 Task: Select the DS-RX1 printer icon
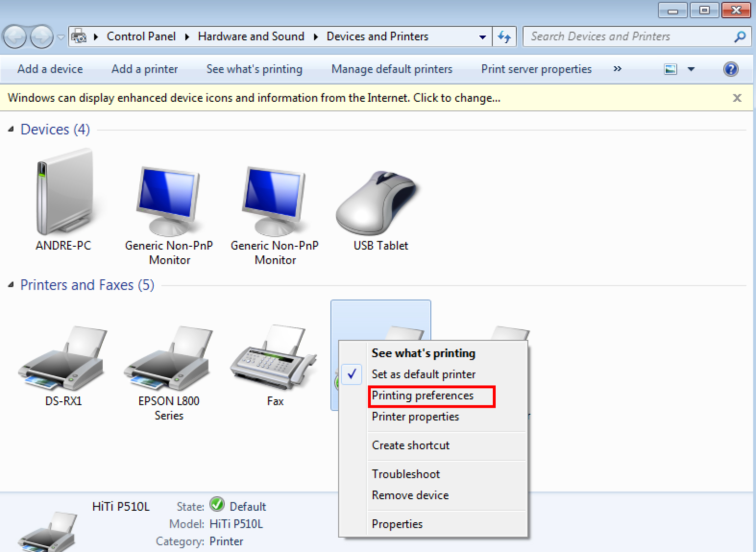[x=63, y=359]
